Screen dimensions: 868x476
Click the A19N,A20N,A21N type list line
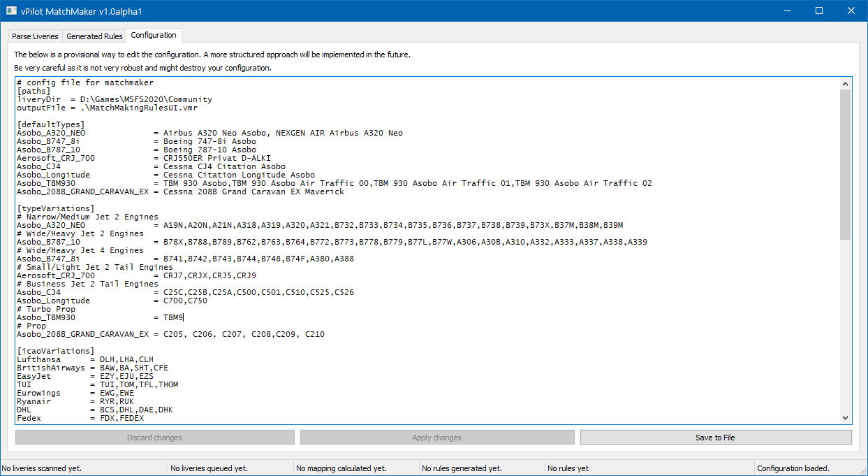[x=320, y=225]
